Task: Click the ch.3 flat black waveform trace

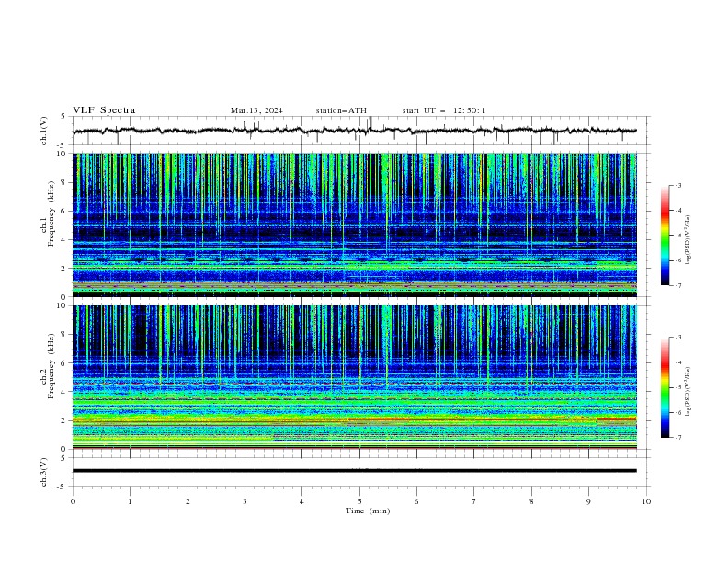Action: point(354,471)
